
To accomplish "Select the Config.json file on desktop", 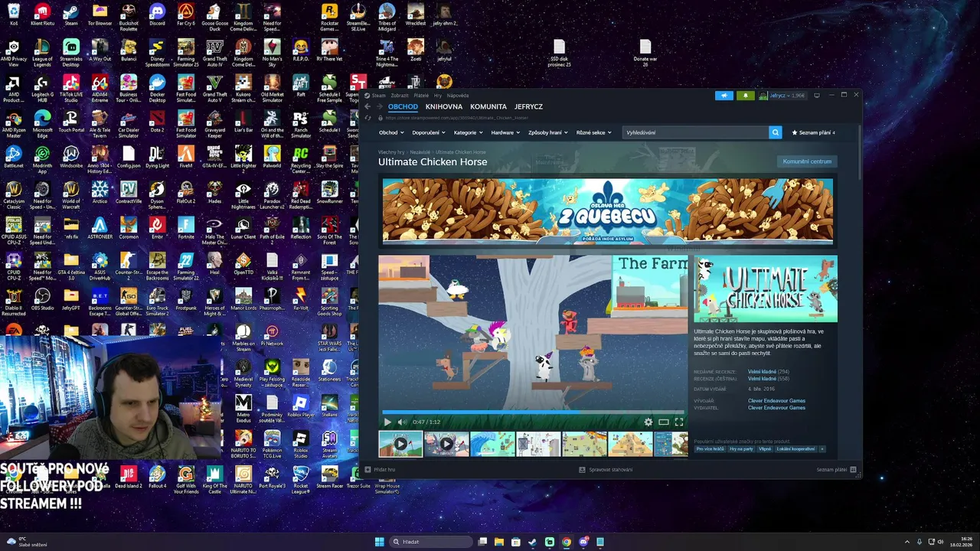I will tap(129, 157).
